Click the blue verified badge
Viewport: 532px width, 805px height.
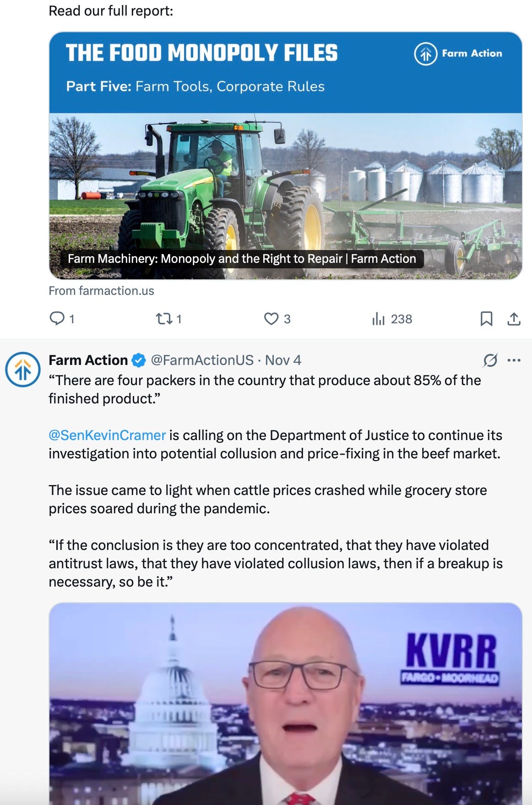[138, 360]
